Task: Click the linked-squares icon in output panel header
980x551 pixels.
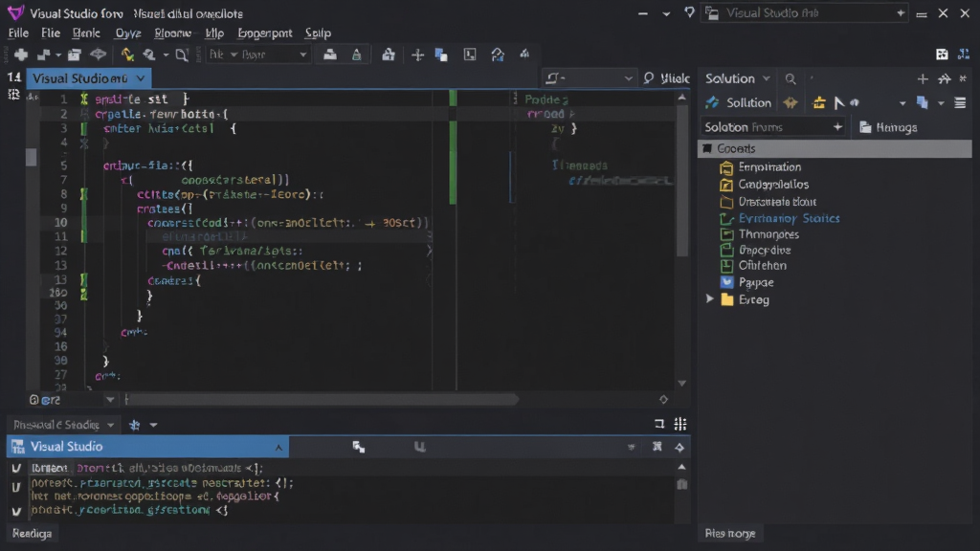Action: click(359, 447)
